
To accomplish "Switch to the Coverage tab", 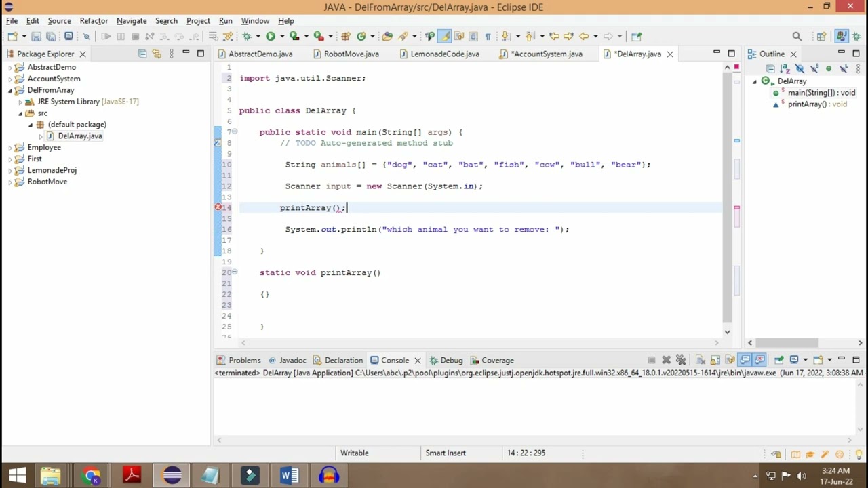I will (492, 360).
